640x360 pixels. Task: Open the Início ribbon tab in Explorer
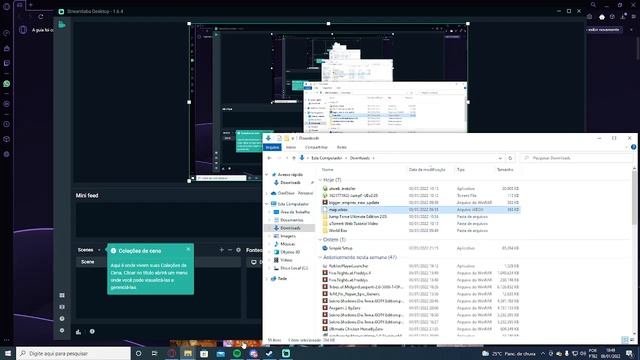(291, 147)
